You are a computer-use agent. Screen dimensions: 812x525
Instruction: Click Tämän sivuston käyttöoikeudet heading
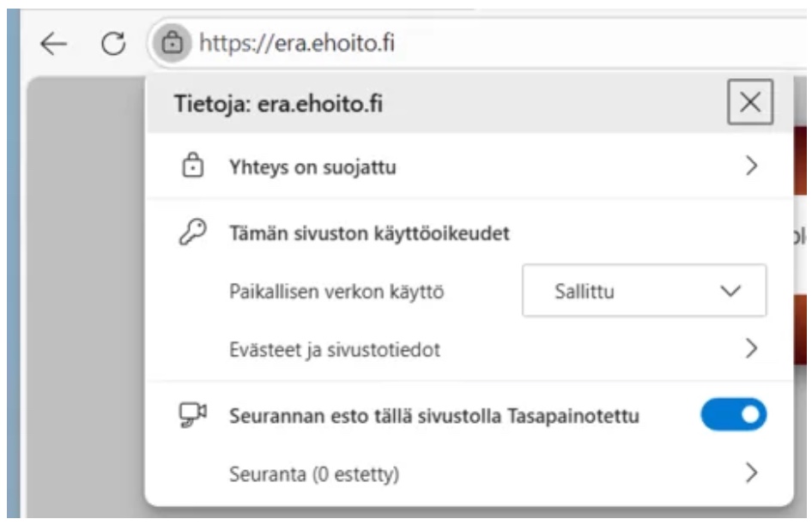[x=369, y=232]
